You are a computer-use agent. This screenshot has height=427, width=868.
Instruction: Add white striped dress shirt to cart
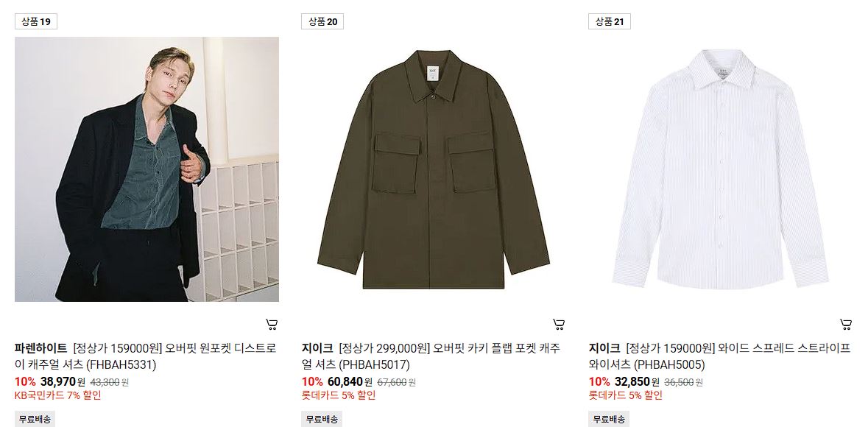click(x=845, y=325)
